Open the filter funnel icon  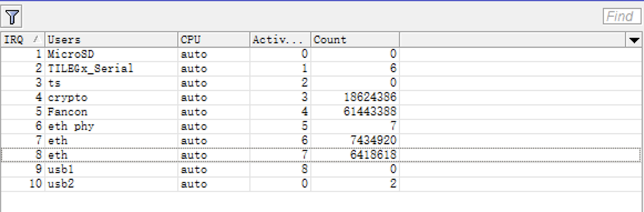click(12, 17)
